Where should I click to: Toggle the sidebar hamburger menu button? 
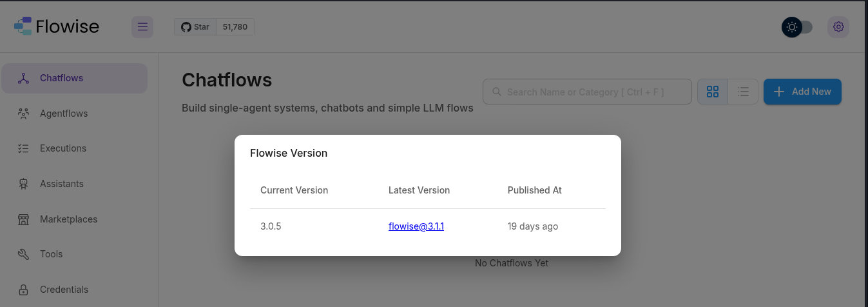click(x=142, y=27)
